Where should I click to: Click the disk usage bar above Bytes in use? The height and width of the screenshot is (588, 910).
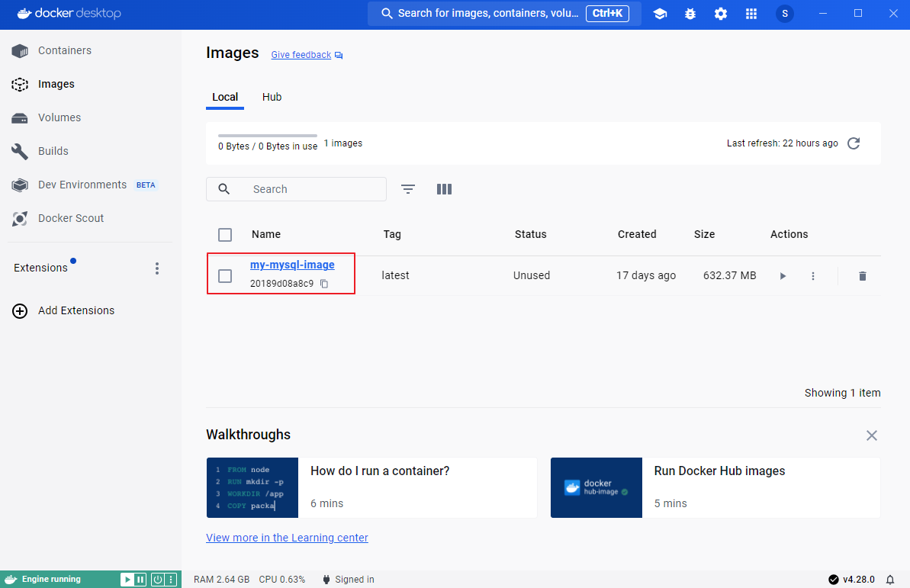click(268, 135)
